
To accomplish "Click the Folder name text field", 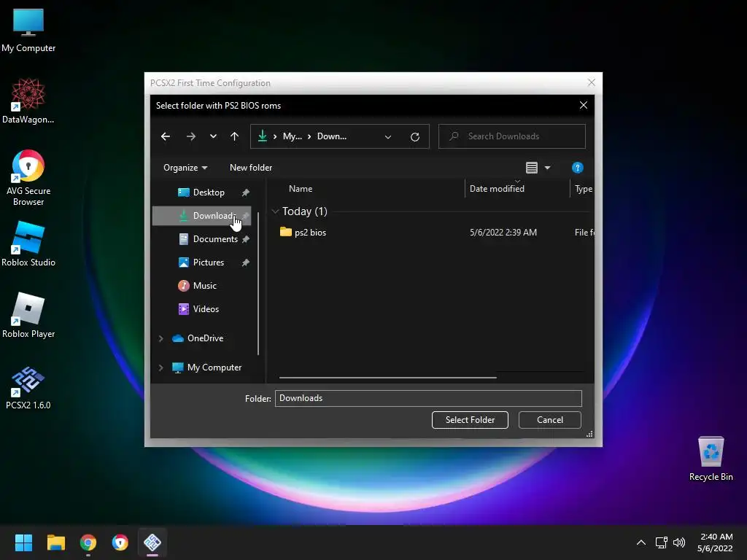I will tap(428, 399).
